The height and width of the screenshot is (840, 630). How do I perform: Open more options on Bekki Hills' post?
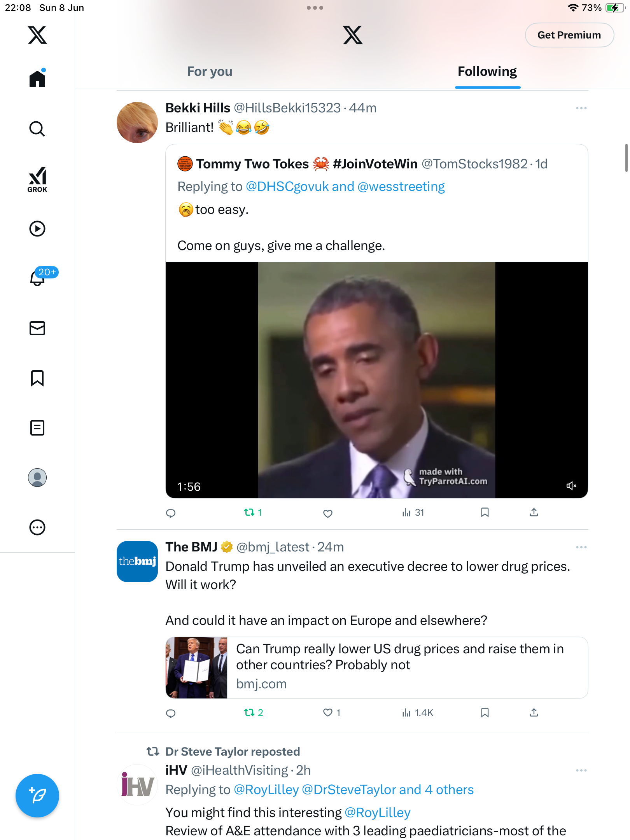click(x=581, y=108)
